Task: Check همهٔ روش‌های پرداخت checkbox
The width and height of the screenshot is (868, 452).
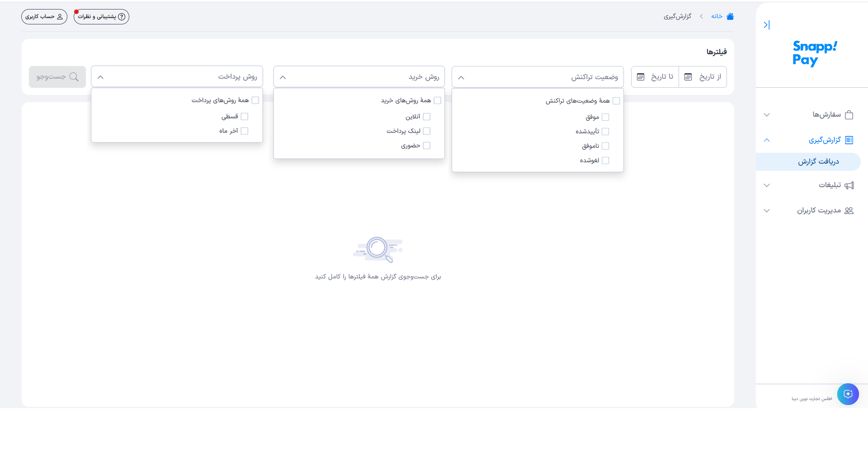Action: (x=255, y=100)
